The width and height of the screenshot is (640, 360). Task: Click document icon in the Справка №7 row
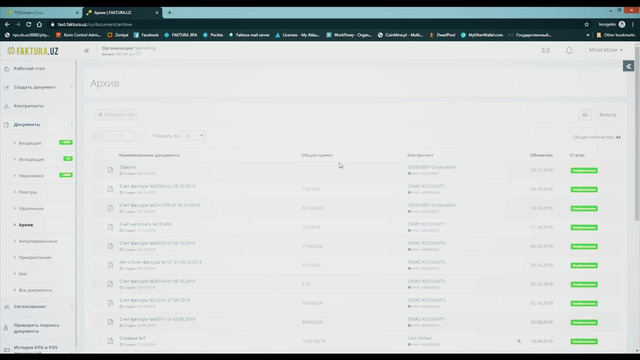click(110, 341)
